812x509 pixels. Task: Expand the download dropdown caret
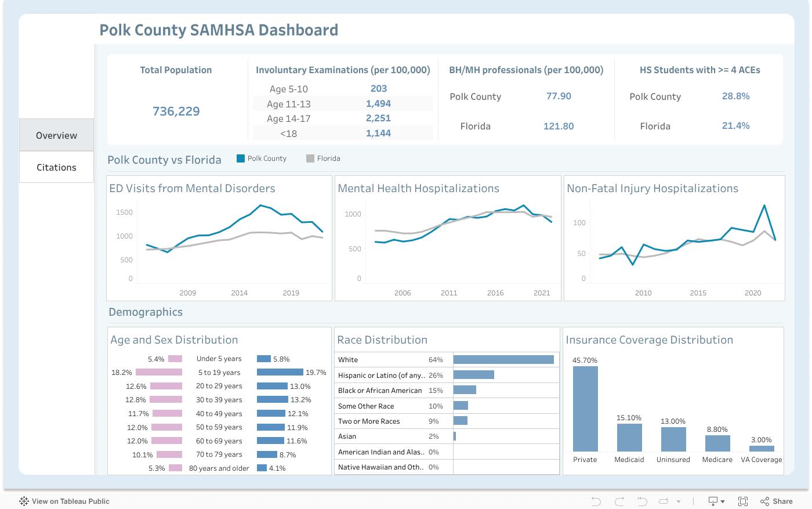pyautogui.click(x=723, y=502)
